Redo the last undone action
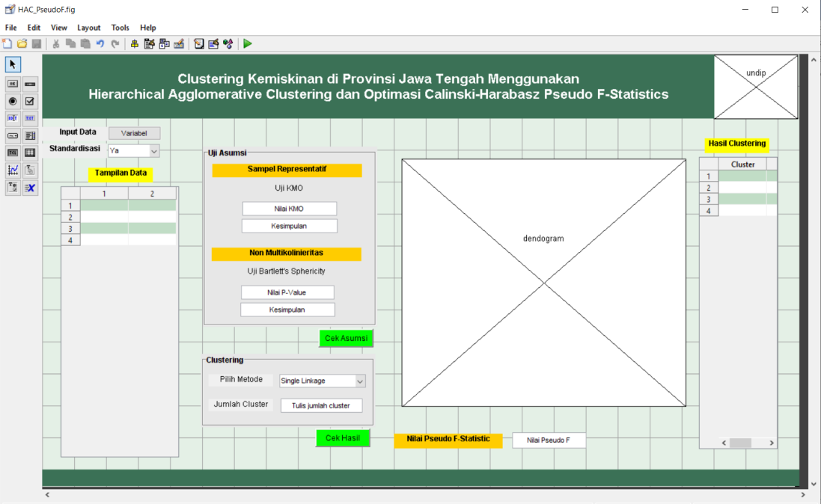 [x=115, y=44]
